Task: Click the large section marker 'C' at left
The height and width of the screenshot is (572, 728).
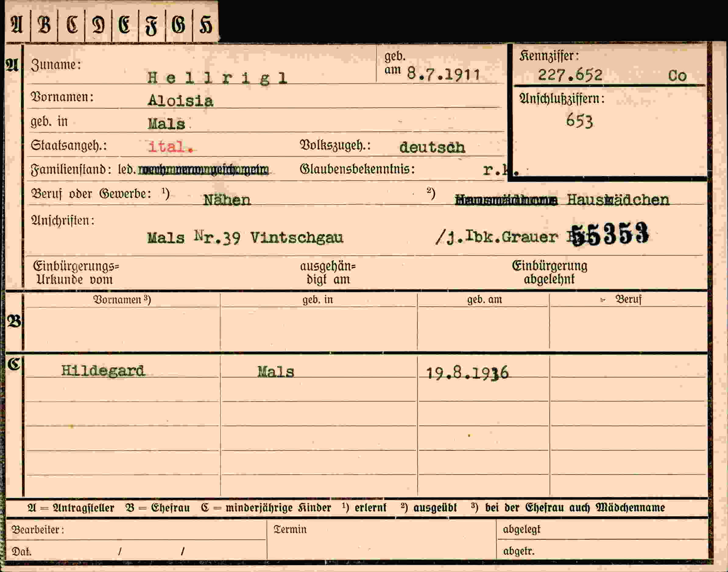Action: (x=14, y=364)
